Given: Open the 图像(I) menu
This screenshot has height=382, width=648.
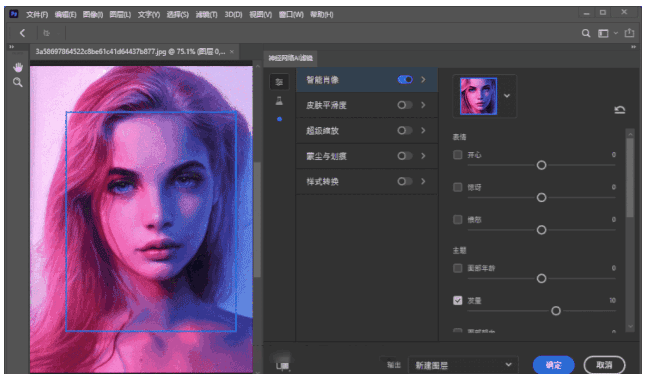Looking at the screenshot, I should tap(93, 14).
